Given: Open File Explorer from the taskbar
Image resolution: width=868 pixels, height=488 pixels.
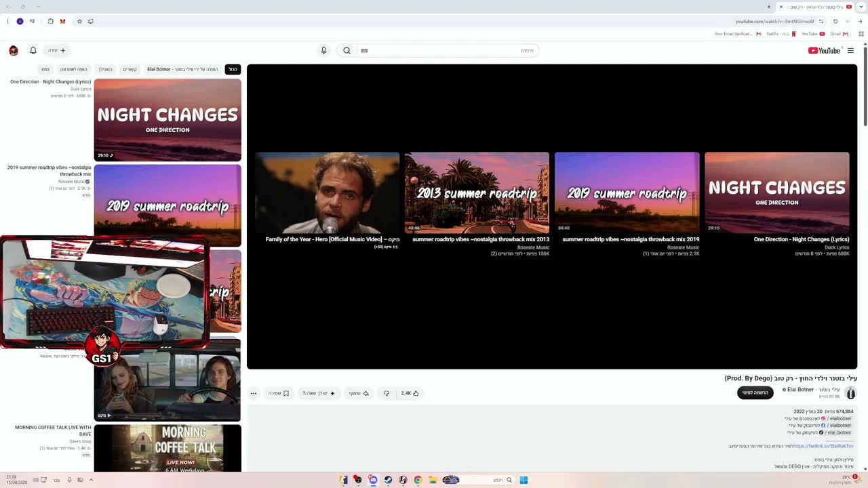Looking at the screenshot, I should click(433, 480).
